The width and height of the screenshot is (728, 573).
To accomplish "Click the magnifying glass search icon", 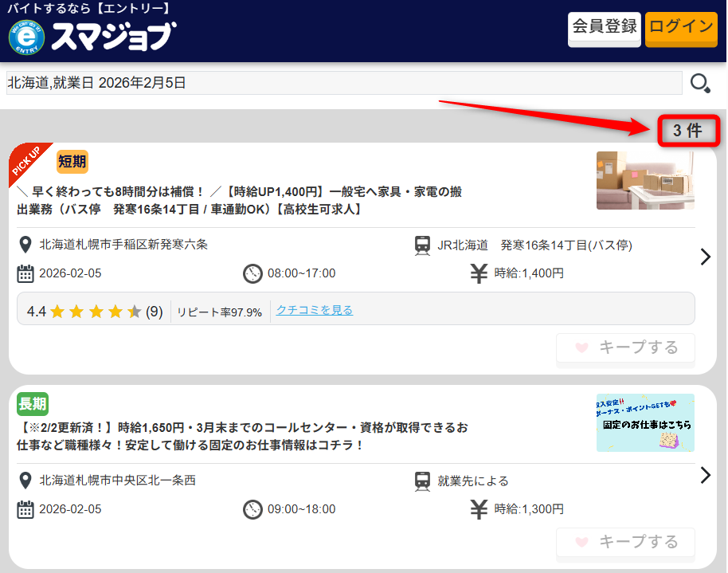I will pos(700,82).
